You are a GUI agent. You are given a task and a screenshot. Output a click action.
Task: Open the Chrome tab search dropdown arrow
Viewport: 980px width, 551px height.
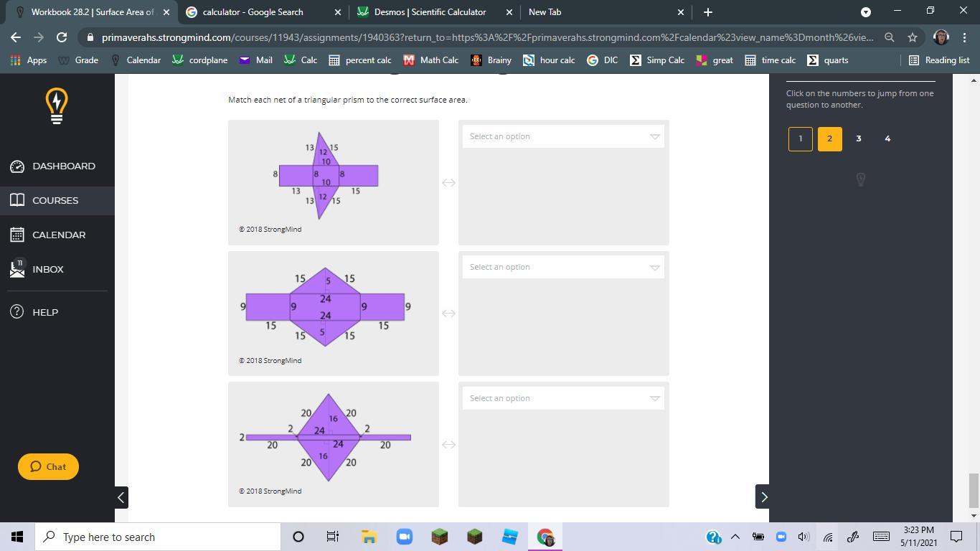tap(866, 12)
